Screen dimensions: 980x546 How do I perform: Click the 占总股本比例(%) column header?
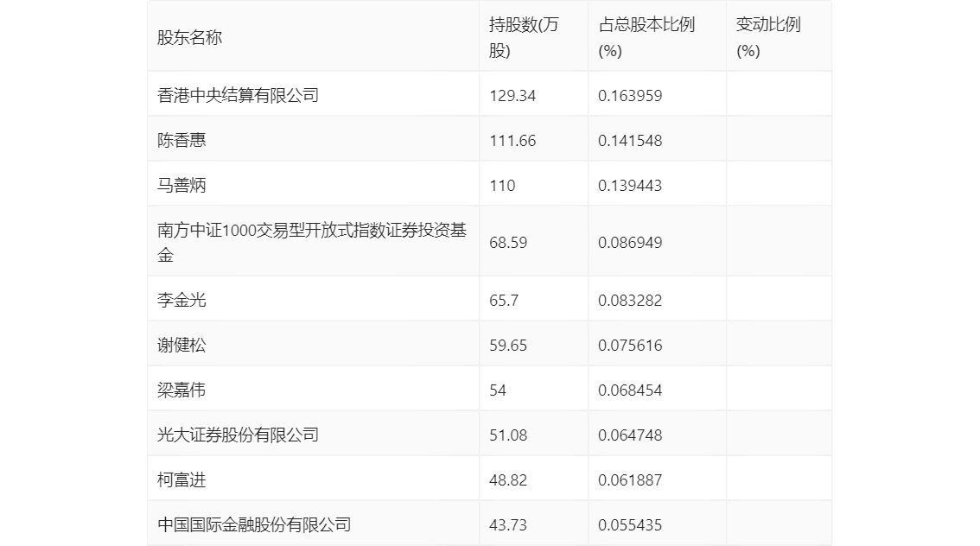point(646,37)
